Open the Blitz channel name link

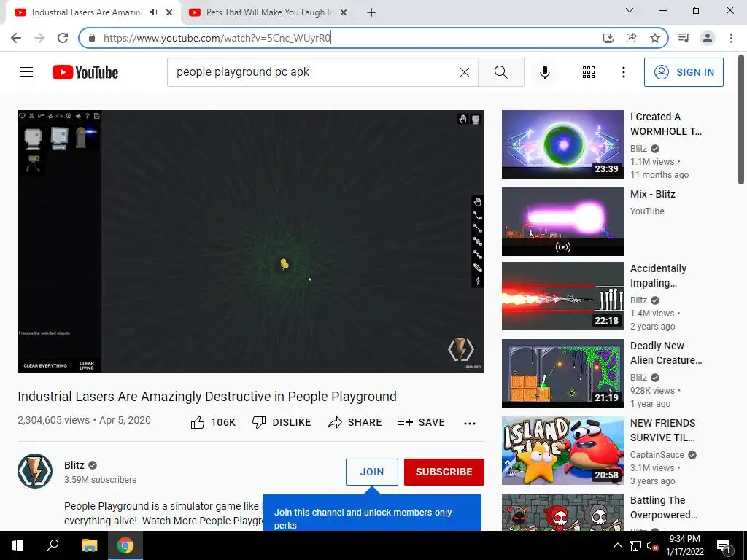point(74,465)
